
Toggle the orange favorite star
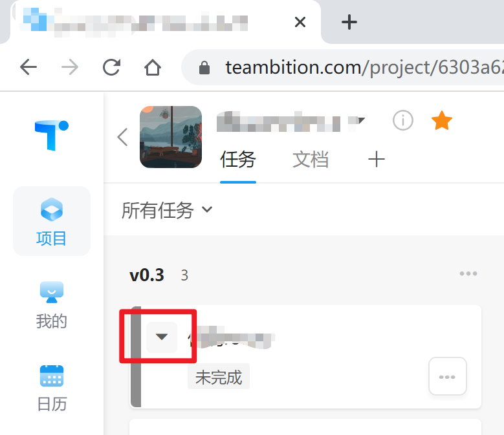(x=442, y=120)
